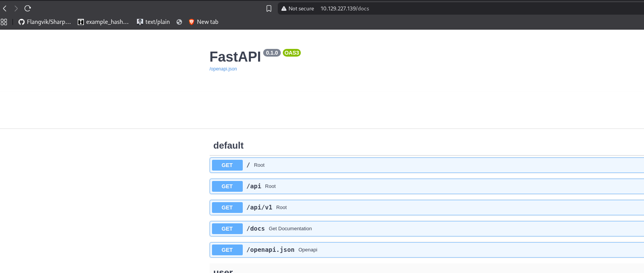This screenshot has width=644, height=273.
Task: Click the browser forward arrow
Action: (x=16, y=8)
